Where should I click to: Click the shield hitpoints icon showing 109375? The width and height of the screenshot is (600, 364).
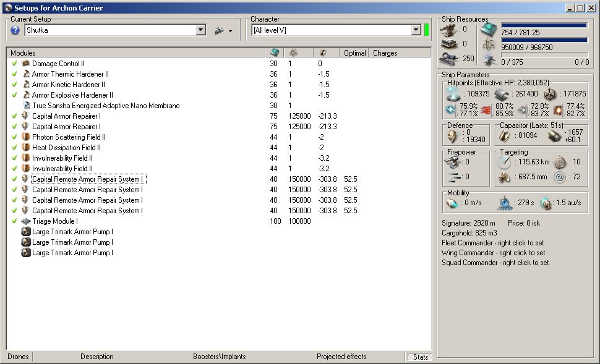click(453, 94)
